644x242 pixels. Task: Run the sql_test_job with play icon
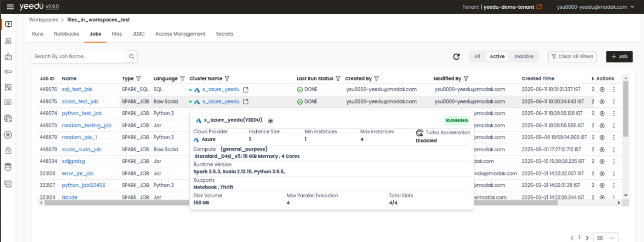click(x=602, y=90)
